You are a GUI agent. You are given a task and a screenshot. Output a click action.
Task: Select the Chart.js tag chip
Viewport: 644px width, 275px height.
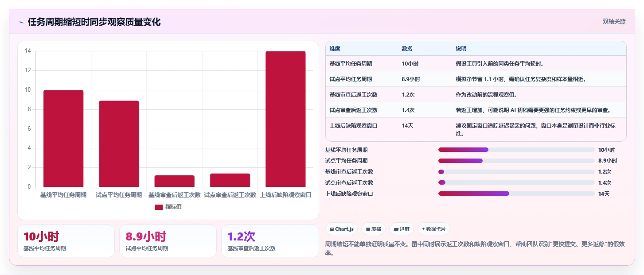[342, 229]
